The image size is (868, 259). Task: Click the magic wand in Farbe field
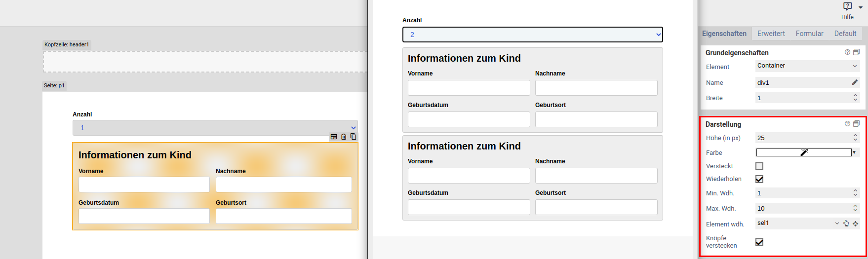tap(804, 152)
